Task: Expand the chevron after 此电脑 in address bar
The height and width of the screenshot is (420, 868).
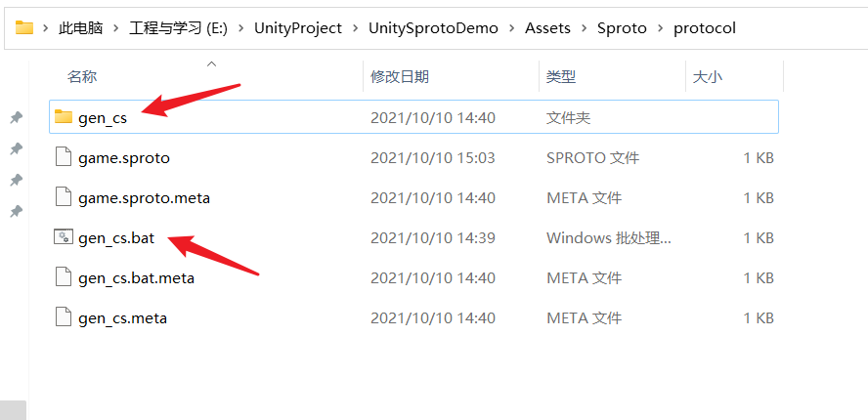Action: click(115, 28)
